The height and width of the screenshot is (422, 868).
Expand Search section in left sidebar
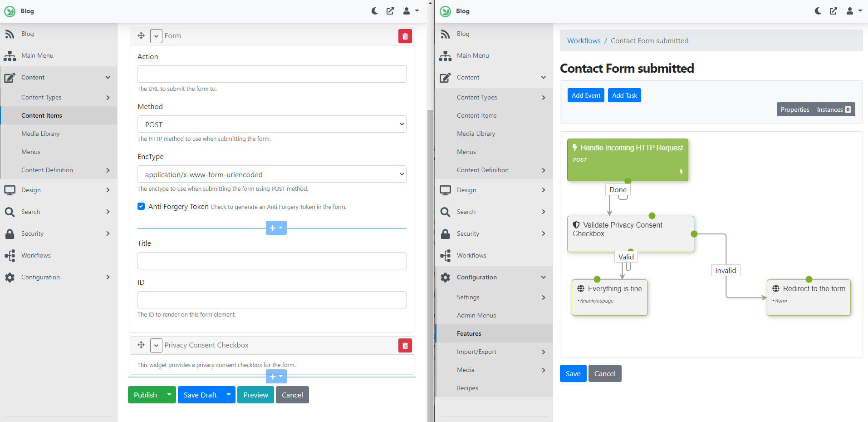point(59,212)
